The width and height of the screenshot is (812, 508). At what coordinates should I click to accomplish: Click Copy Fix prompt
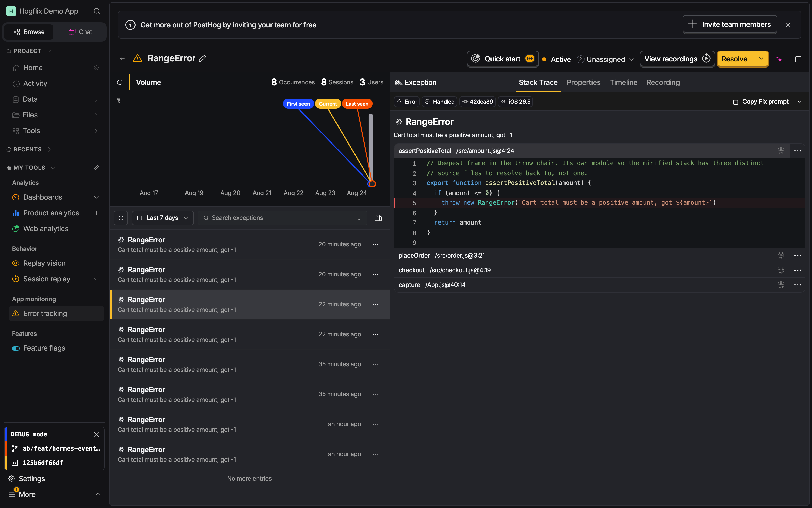761,101
